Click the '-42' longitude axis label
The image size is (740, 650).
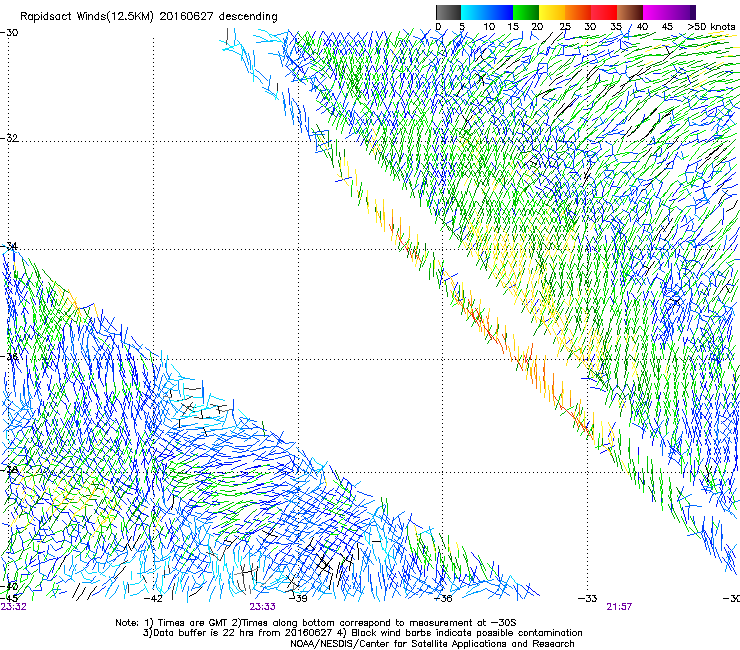[x=153, y=598]
